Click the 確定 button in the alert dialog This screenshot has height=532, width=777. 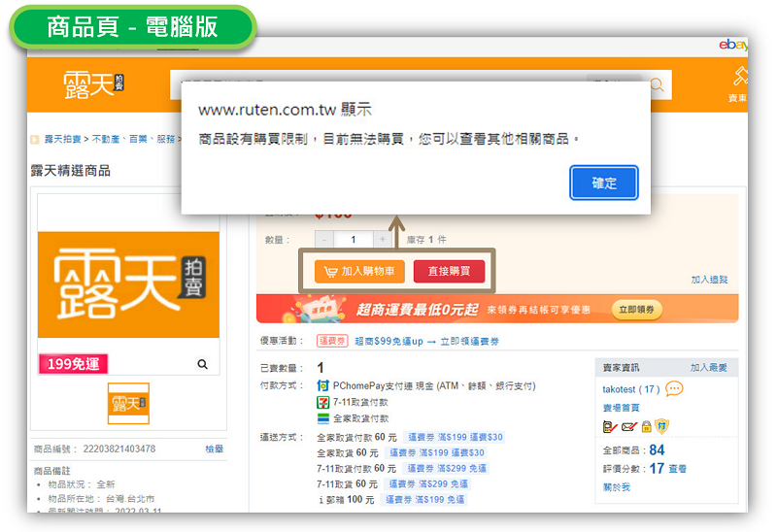[604, 183]
